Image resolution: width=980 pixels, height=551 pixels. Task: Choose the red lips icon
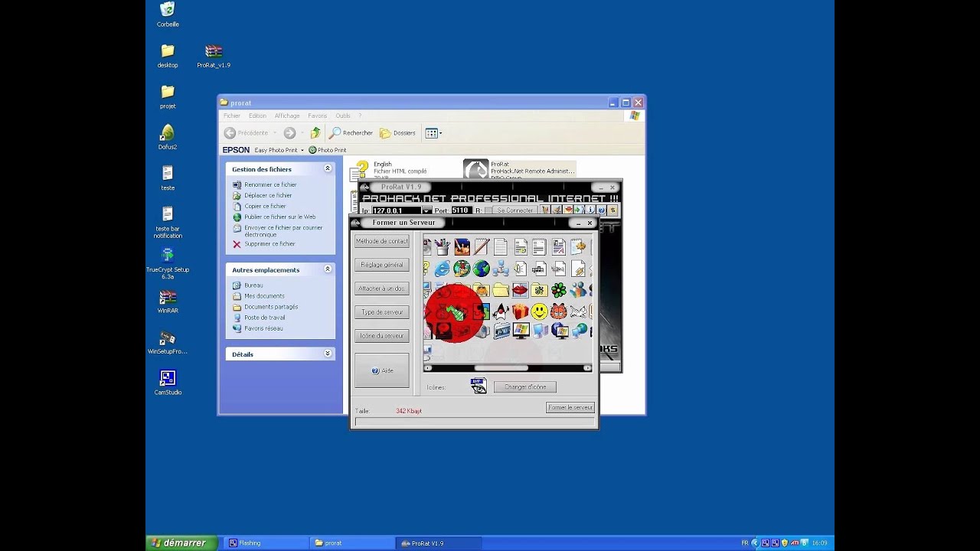pos(520,290)
